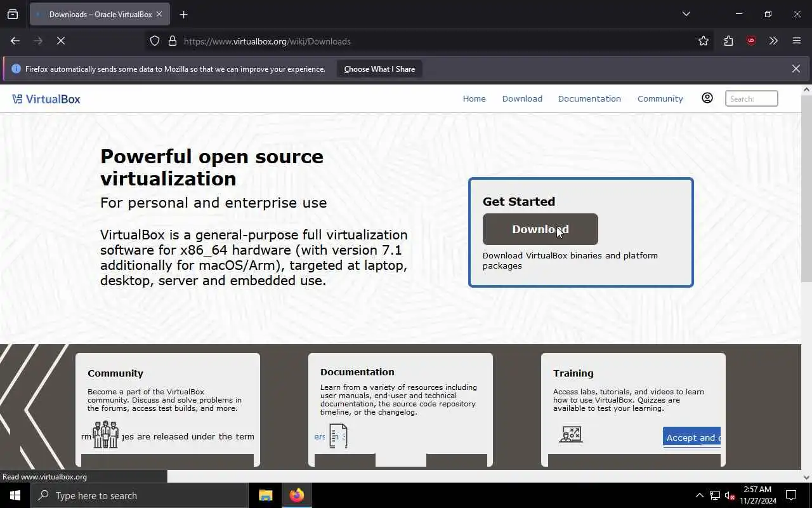Open the Firefox hamburger menu
Image resolution: width=812 pixels, height=508 pixels.
797,41
